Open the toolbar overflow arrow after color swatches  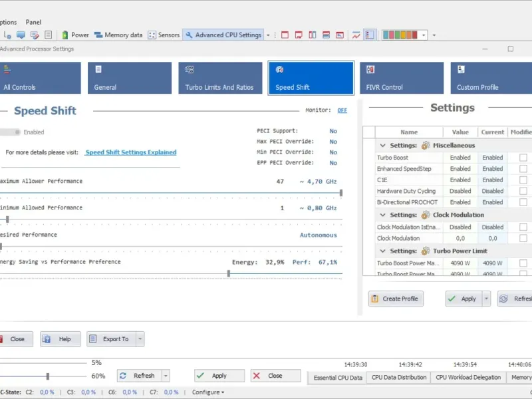pyautogui.click(x=434, y=35)
